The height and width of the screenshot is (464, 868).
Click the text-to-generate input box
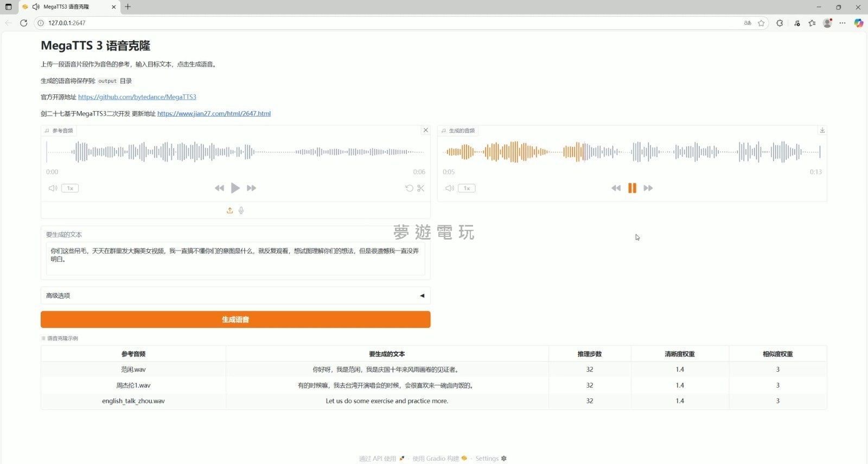(235, 259)
